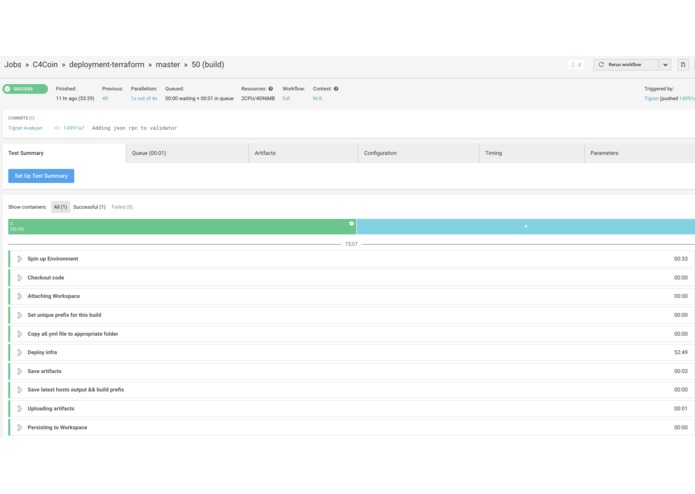Open commit 14991a7 link
Image resolution: width=695 pixels, height=494 pixels.
click(74, 128)
